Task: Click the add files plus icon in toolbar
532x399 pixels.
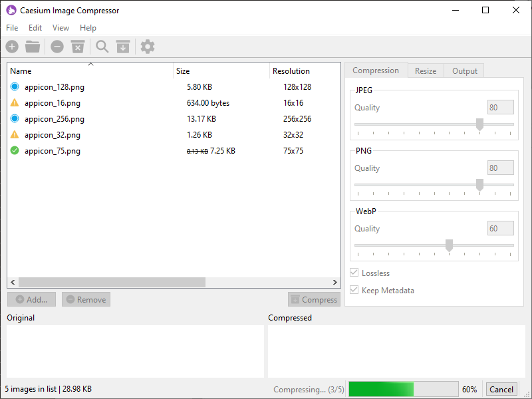Action: pyautogui.click(x=12, y=47)
